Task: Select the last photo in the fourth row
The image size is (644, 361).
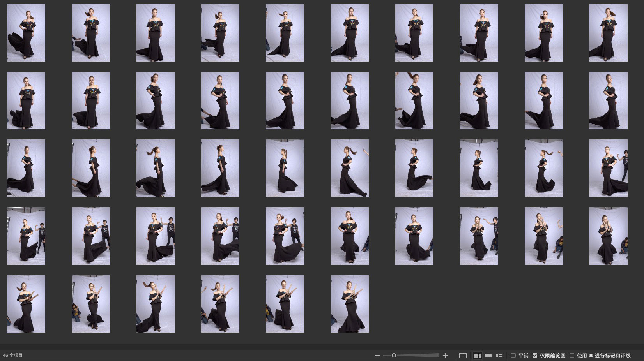Action: (x=608, y=236)
